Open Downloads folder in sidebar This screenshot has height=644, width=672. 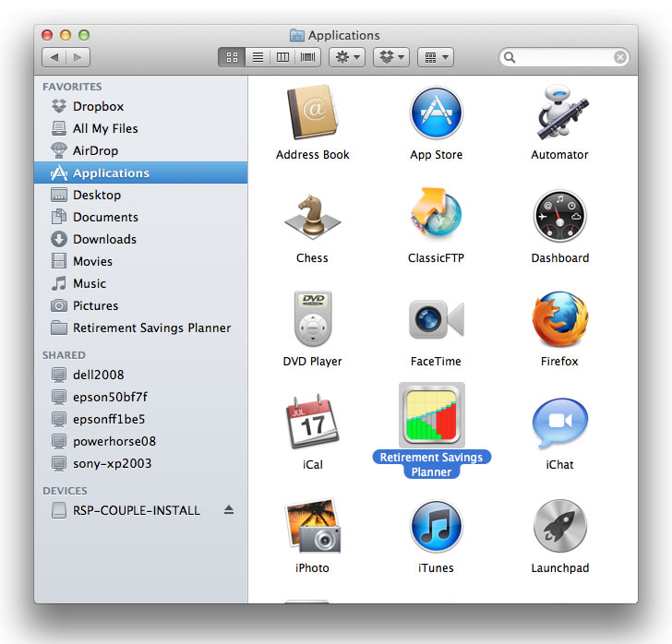[x=140, y=239]
